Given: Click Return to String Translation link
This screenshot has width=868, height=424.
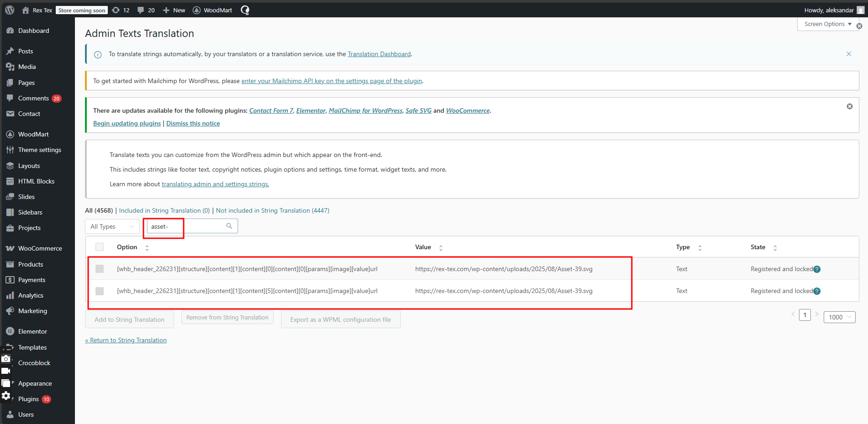Looking at the screenshot, I should click(126, 340).
